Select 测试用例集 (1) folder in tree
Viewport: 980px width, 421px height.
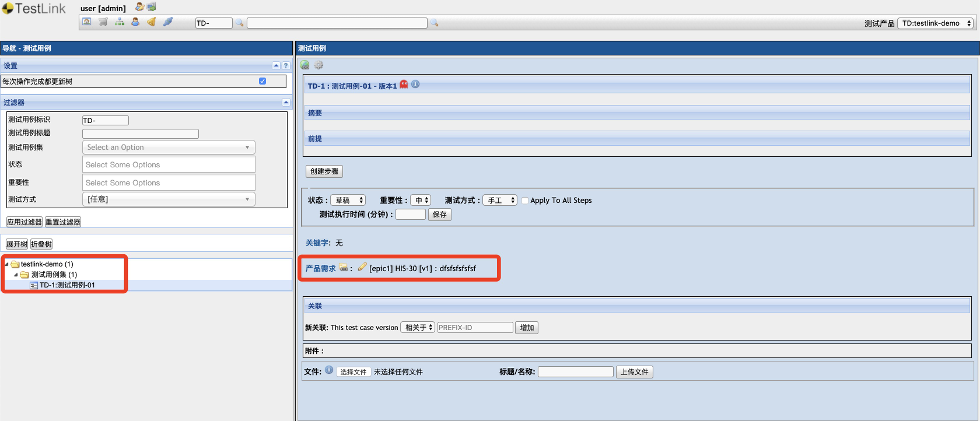(54, 275)
